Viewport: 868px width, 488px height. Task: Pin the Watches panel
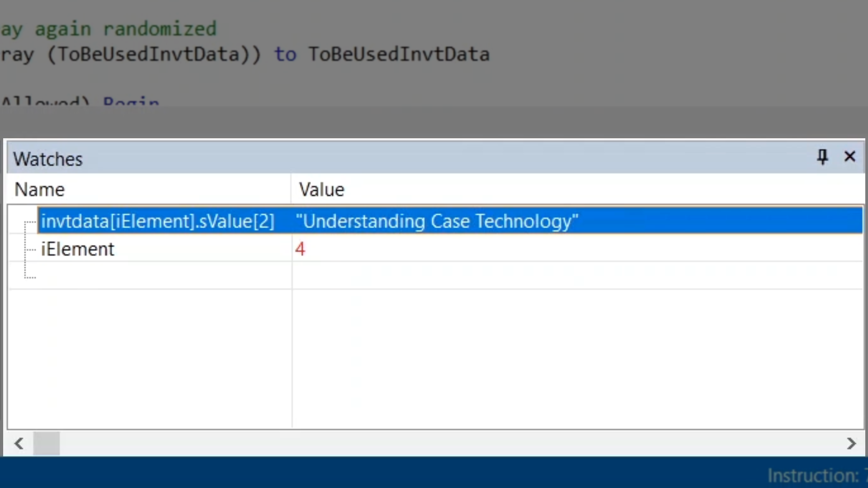[x=822, y=157]
